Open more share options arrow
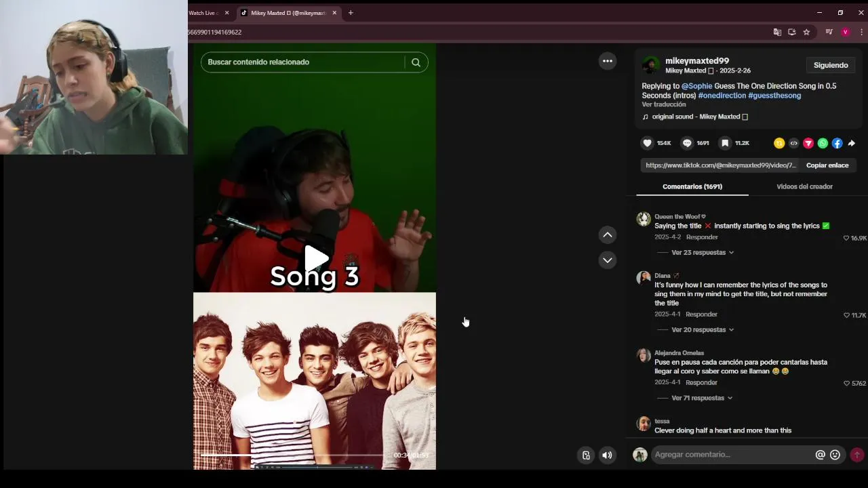This screenshot has height=488, width=868. [852, 143]
